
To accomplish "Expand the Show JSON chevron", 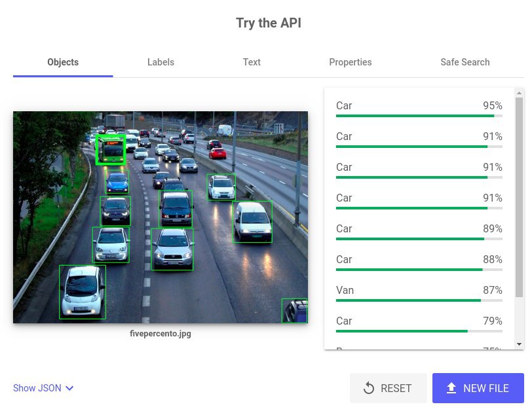I will point(69,388).
